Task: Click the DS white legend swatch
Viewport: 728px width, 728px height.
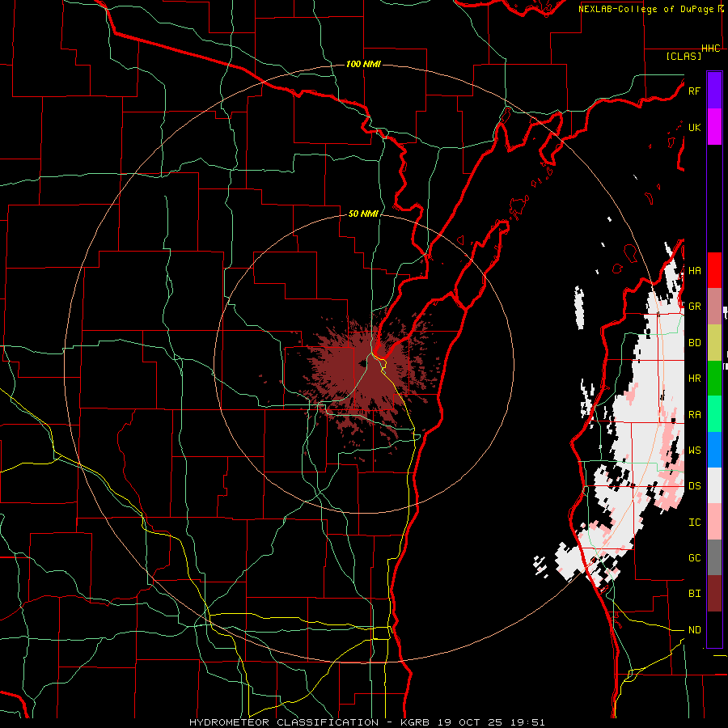Action: pos(714,485)
